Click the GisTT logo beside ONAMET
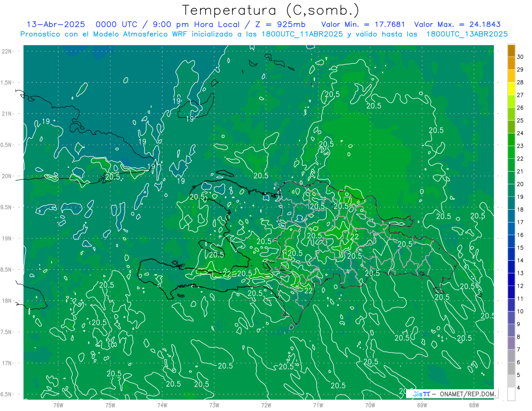Image resolution: width=532 pixels, height=411 pixels. pyautogui.click(x=421, y=394)
